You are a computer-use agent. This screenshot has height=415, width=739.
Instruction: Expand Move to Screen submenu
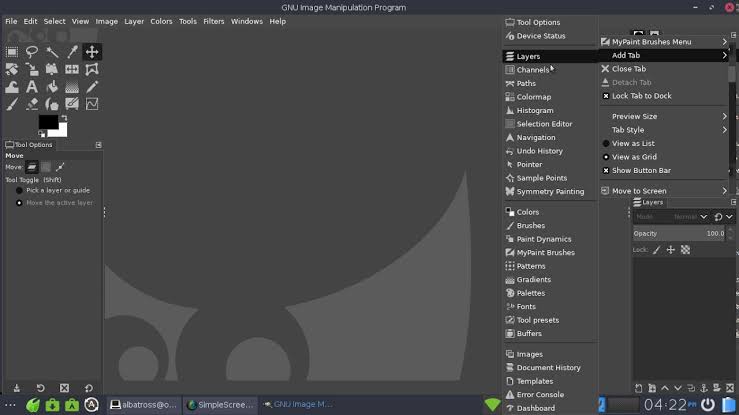tap(664, 191)
